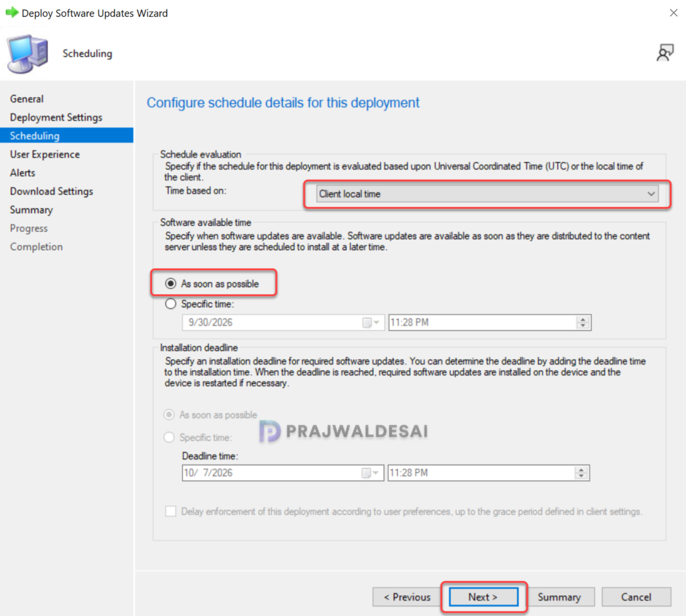Click spinner arrows on available time field
686x616 pixels.
click(x=583, y=322)
